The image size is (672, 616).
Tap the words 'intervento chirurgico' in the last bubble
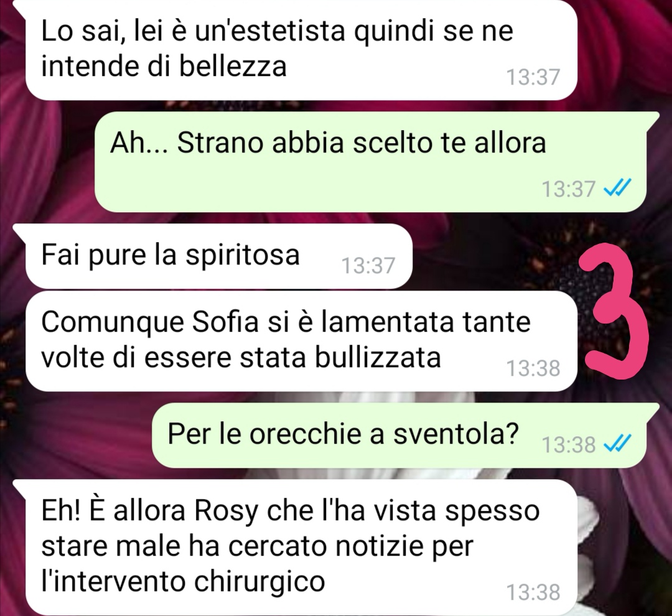click(183, 582)
